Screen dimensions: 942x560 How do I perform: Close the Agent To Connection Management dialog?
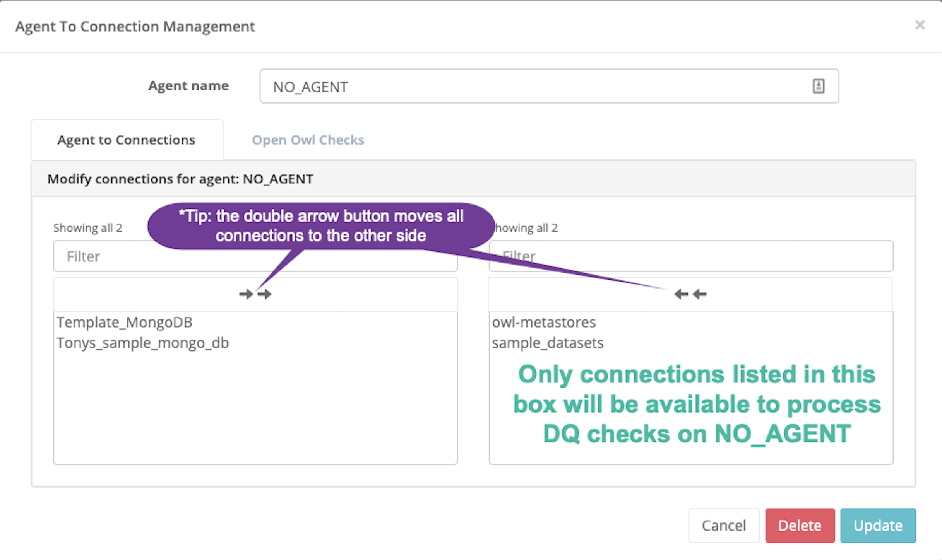pos(920,25)
